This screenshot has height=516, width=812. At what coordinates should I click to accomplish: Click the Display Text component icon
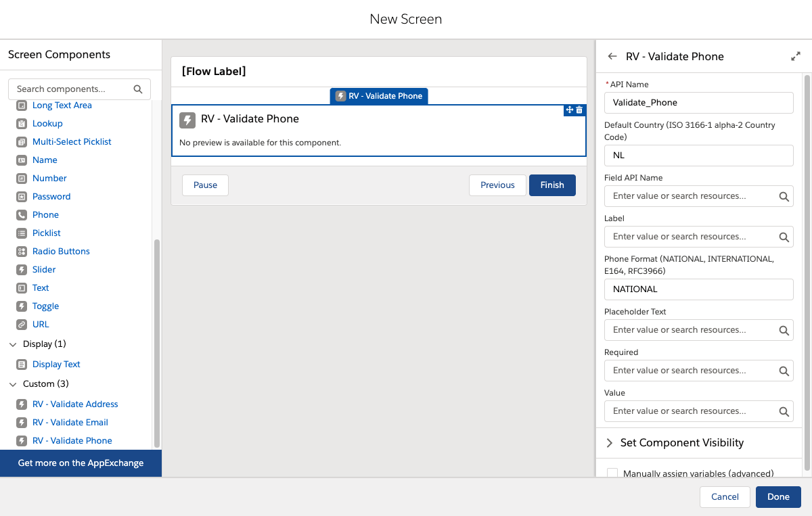coord(22,365)
